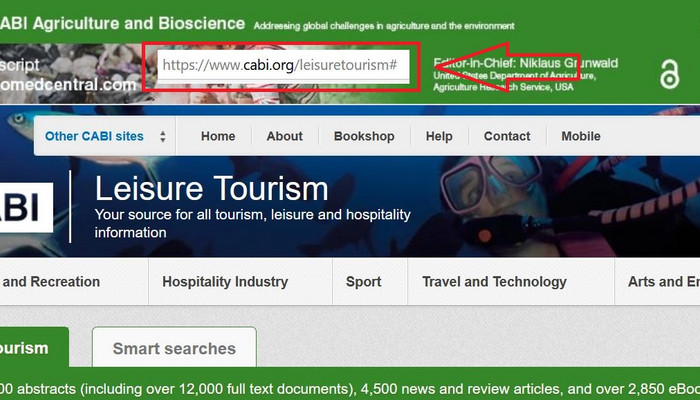Click CABI Agriculture and Bioscience banner title
This screenshot has height=400, width=700.
(x=122, y=23)
